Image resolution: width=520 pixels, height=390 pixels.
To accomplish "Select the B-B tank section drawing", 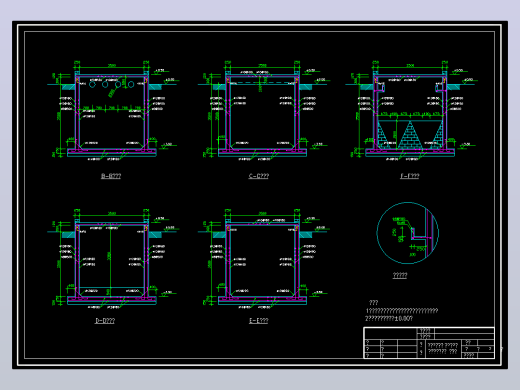I will point(112,111).
